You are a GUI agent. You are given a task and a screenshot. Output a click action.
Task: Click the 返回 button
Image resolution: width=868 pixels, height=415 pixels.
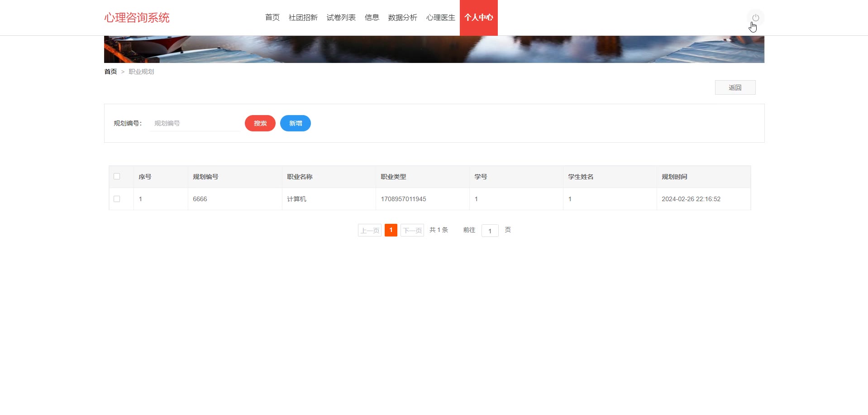click(735, 87)
